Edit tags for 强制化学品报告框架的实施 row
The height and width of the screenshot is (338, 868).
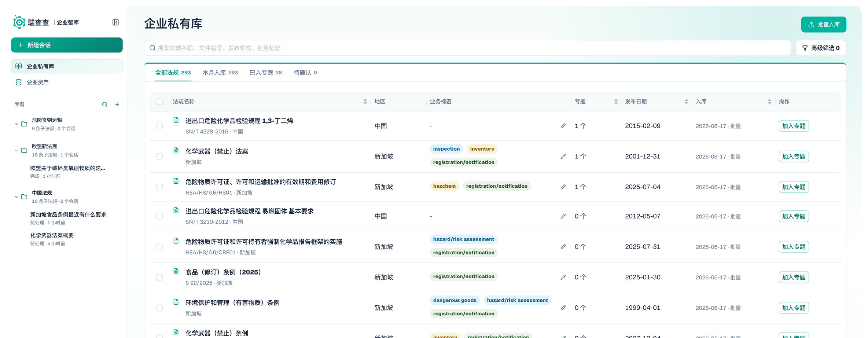click(563, 247)
